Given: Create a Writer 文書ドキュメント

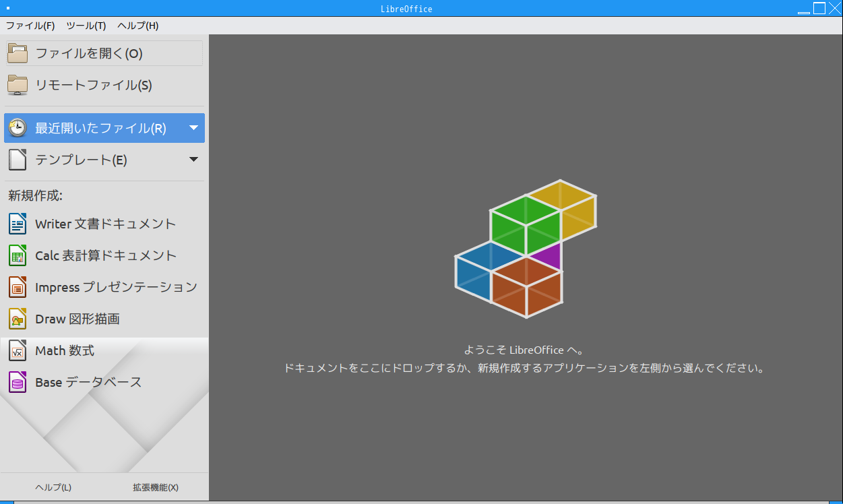Looking at the screenshot, I should [x=104, y=224].
